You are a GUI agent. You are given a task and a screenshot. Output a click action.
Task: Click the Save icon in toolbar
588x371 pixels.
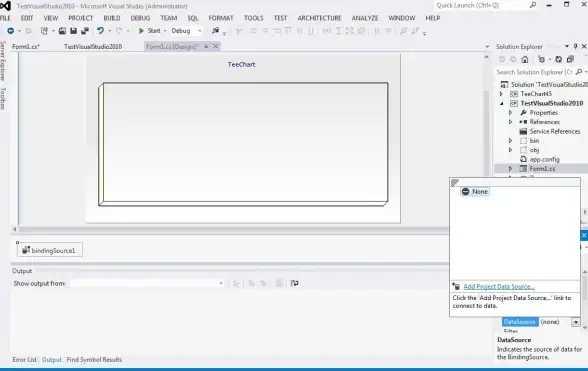coord(74,31)
